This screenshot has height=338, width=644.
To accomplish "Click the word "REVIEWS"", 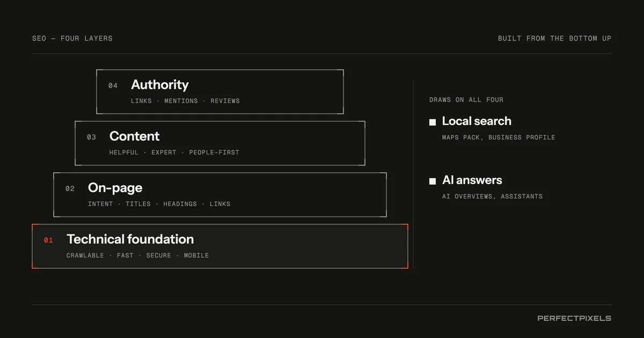I will click(x=225, y=101).
